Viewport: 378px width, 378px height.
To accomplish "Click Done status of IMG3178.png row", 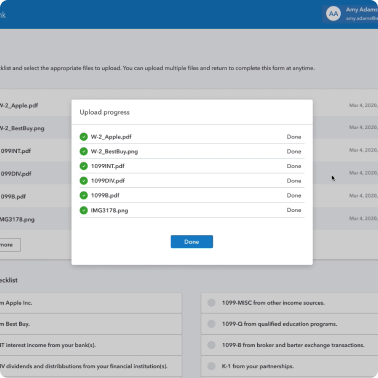I will [294, 210].
